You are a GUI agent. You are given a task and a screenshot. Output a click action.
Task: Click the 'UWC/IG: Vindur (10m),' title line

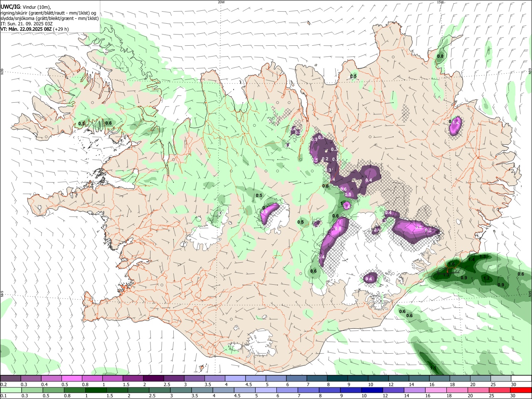(26, 7)
